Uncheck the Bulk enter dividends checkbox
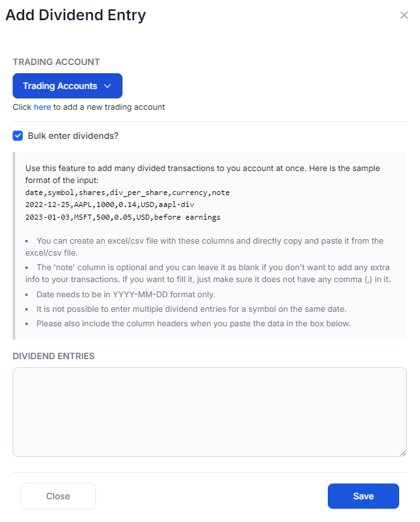The image size is (420, 522). [18, 136]
